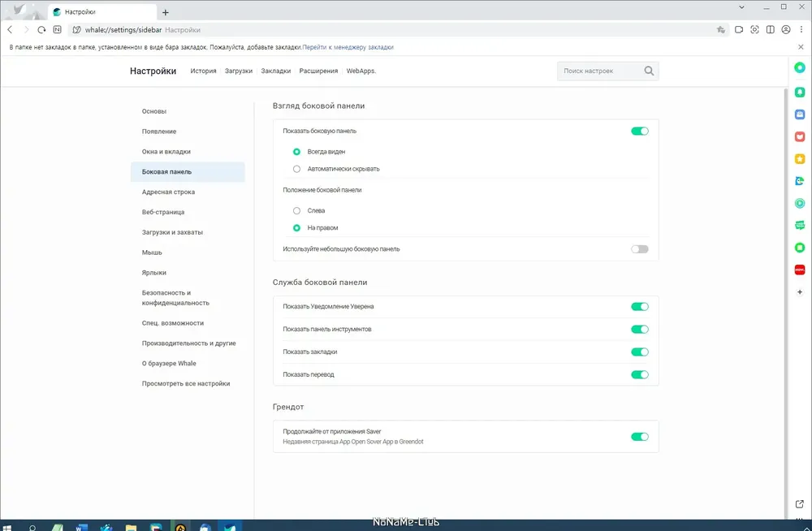Open the 'Закладки' top menu item
This screenshot has width=812, height=531.
coord(276,71)
